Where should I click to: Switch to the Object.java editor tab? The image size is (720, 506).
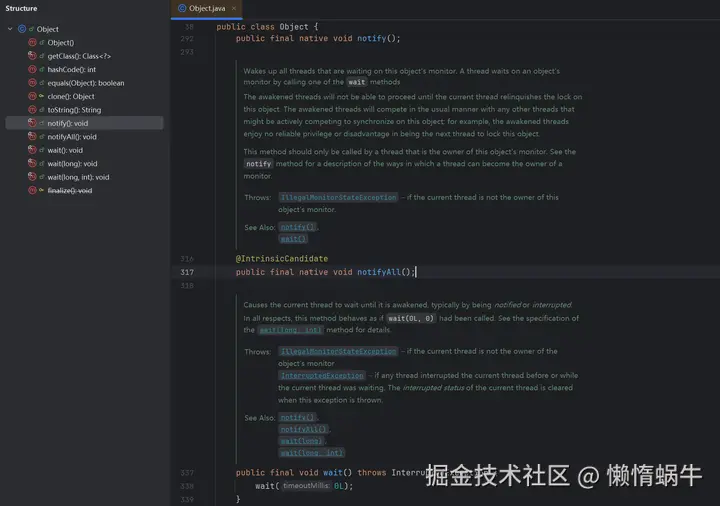[207, 8]
